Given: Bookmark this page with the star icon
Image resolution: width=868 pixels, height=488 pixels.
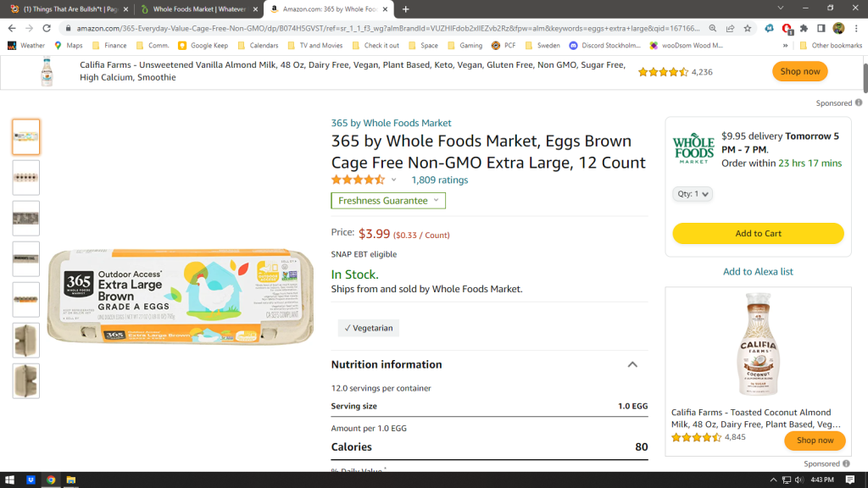Looking at the screenshot, I should 748,28.
